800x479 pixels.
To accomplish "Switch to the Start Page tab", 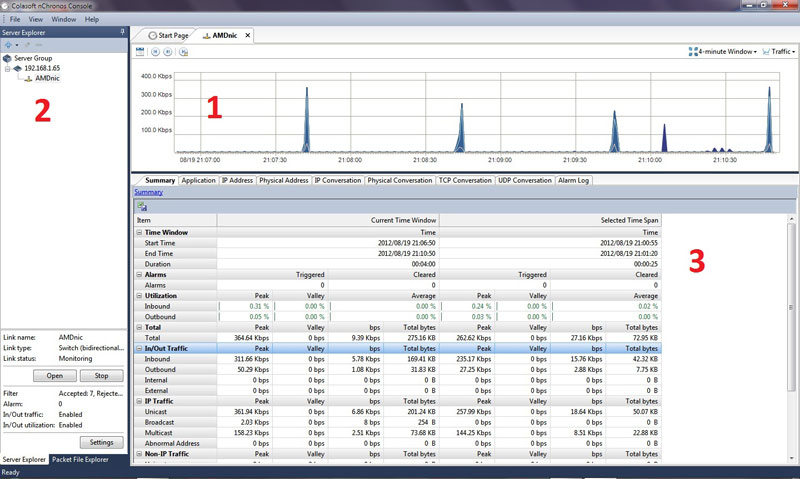I will (168, 35).
